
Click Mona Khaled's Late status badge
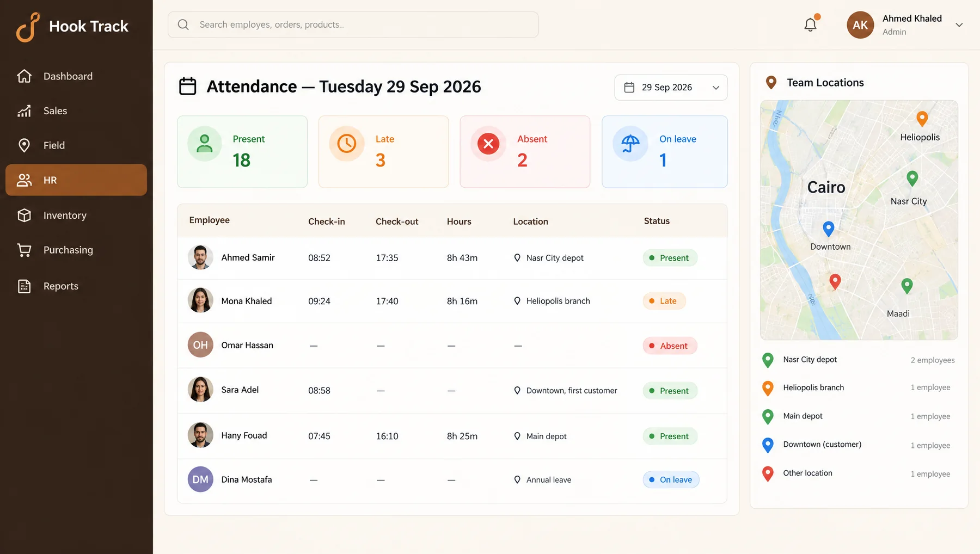coord(664,301)
